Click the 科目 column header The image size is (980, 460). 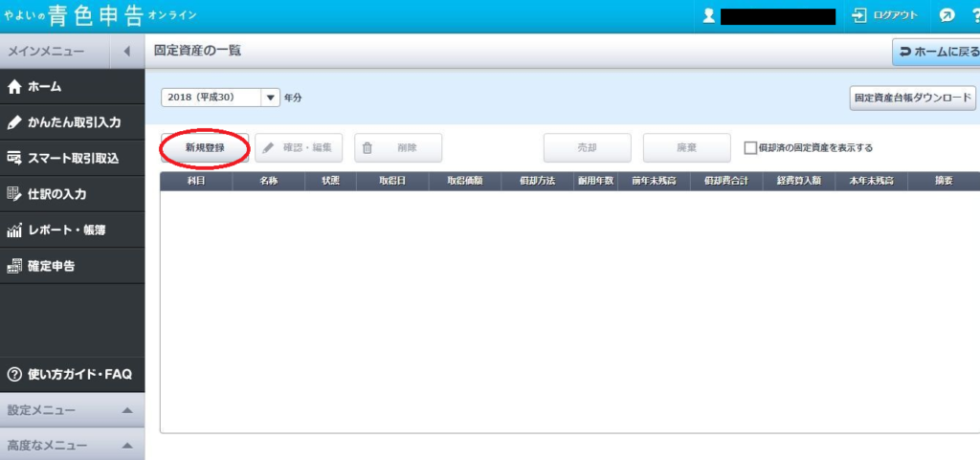197,181
